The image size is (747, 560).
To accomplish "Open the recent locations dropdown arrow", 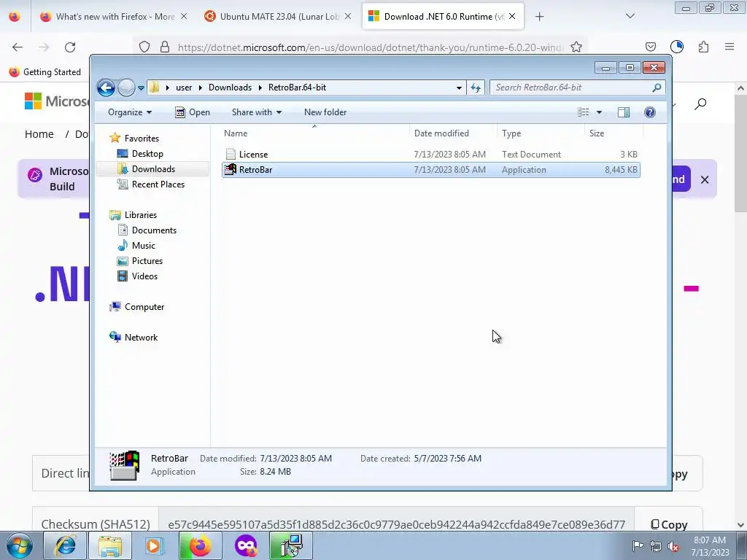I will click(x=141, y=88).
